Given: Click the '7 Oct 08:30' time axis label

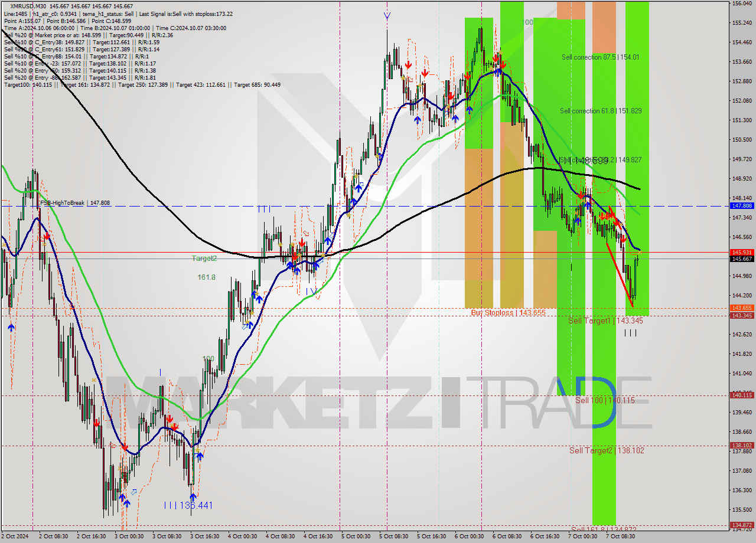Looking at the screenshot, I should pos(620,537).
